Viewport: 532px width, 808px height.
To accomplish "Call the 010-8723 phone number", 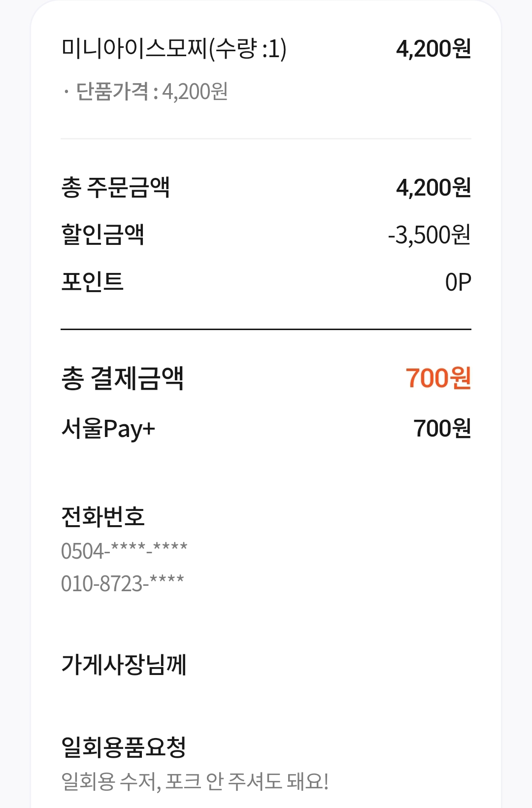I will (122, 584).
